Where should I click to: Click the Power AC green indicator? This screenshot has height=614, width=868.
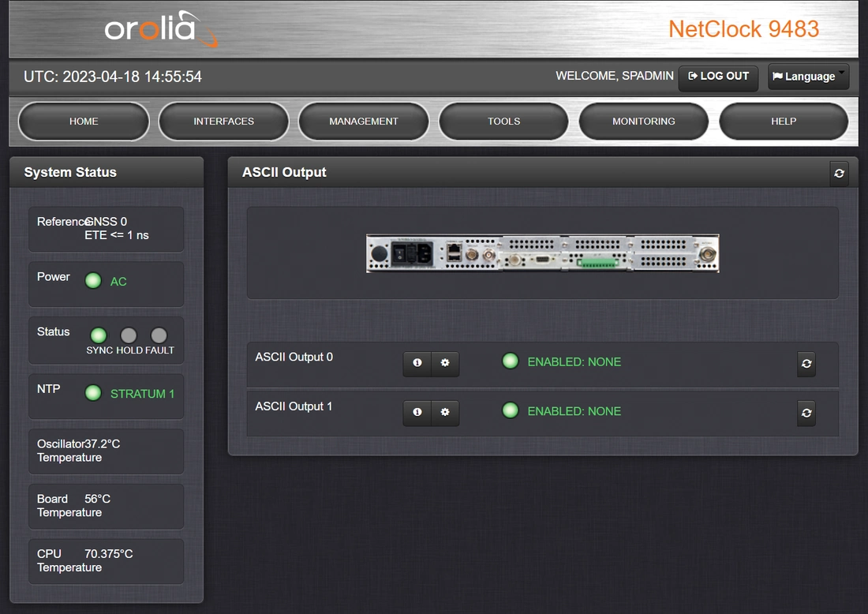pyautogui.click(x=93, y=281)
